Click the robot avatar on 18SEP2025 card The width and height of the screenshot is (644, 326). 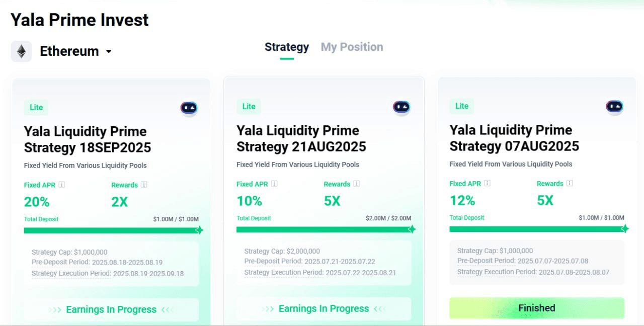pos(189,108)
